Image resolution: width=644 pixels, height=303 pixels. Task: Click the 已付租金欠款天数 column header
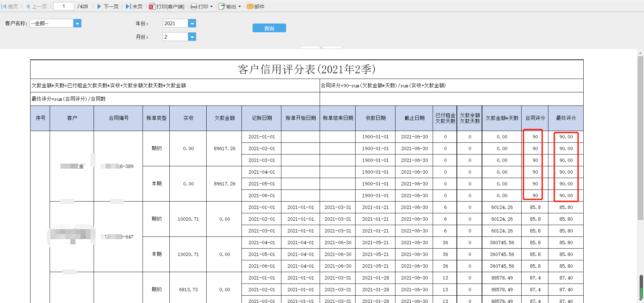(445, 118)
